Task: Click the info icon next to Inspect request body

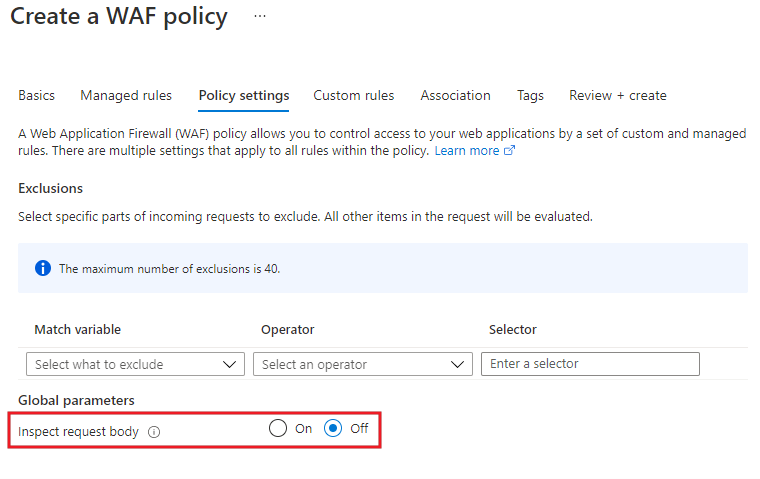Action: click(154, 432)
